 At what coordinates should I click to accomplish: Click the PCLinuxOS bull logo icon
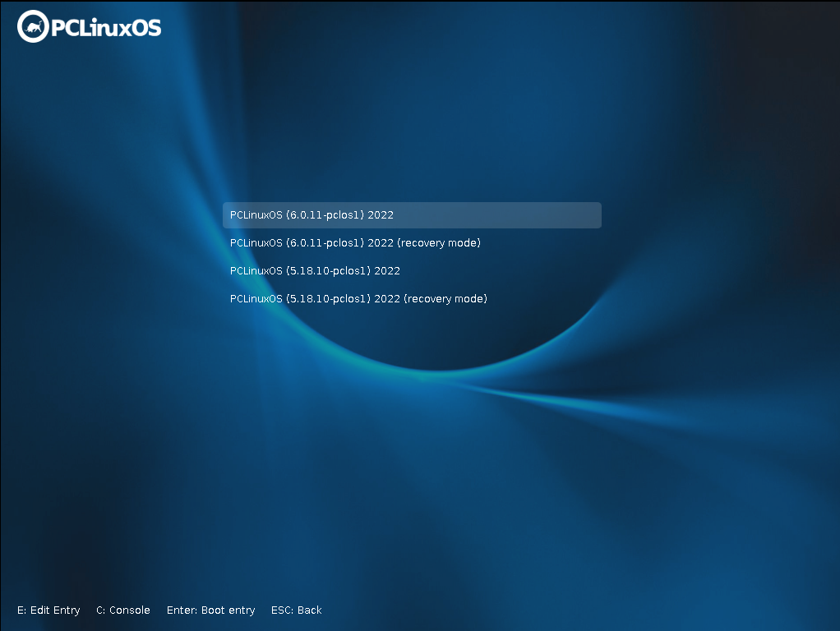(34, 27)
